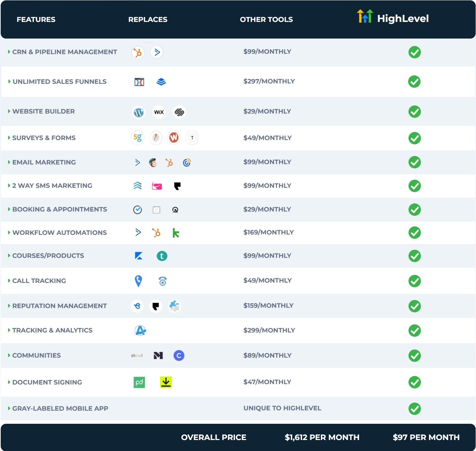This screenshot has width=476, height=451.
Task: Click the green Keap icon in Workflow Automations
Action: [176, 233]
